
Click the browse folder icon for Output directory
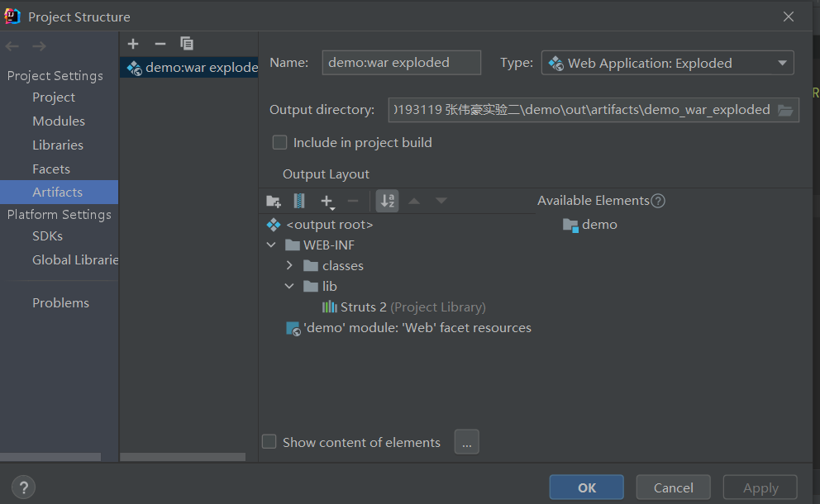point(785,110)
